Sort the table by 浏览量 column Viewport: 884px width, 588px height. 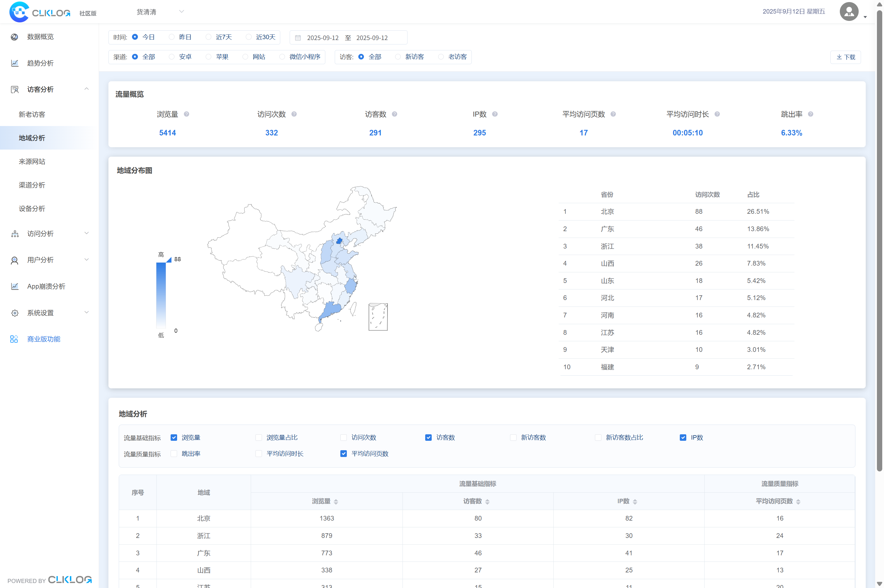click(336, 501)
